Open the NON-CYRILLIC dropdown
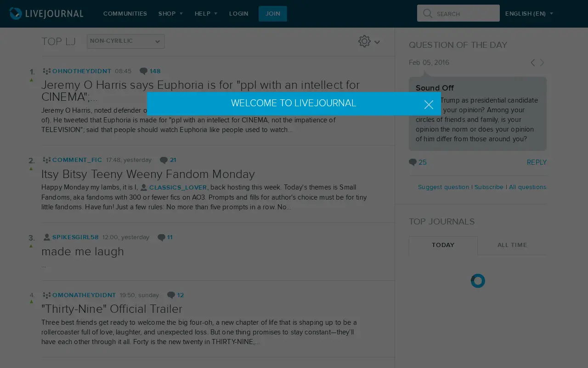Screen dimensions: 588x368 pyautogui.click(x=126, y=41)
